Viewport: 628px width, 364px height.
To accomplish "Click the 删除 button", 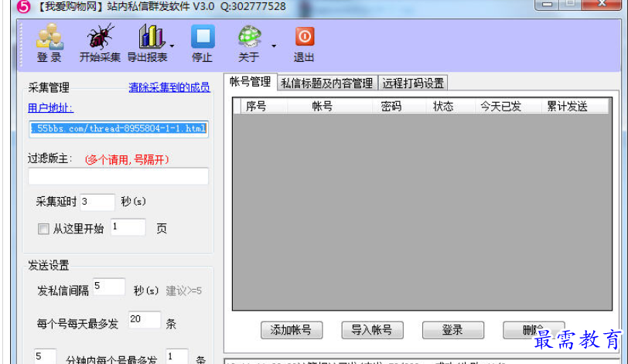I will [x=534, y=330].
